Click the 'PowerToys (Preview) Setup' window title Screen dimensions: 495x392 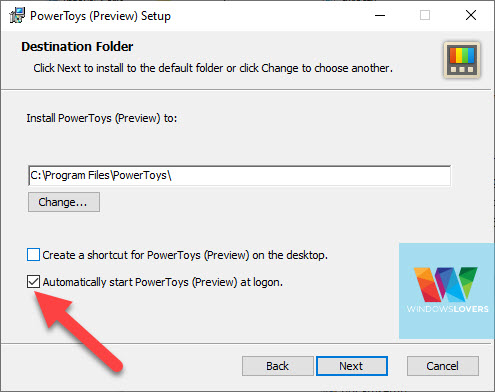coord(100,16)
